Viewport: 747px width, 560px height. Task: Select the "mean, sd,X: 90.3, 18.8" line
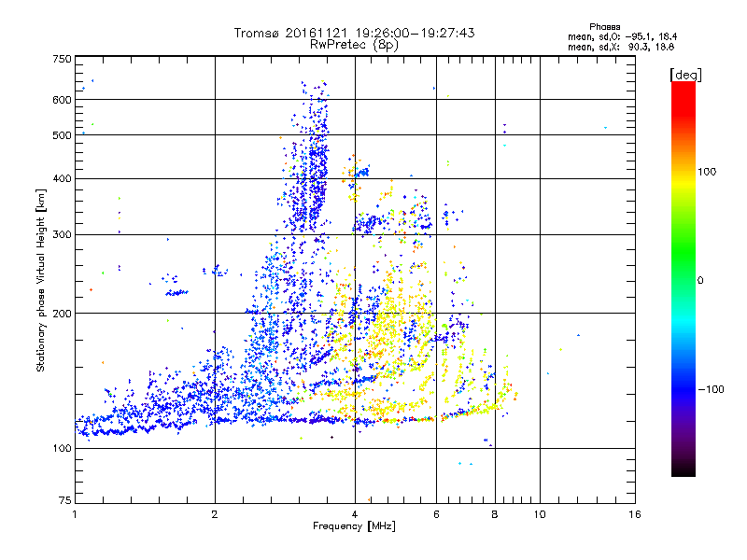pyautogui.click(x=621, y=47)
